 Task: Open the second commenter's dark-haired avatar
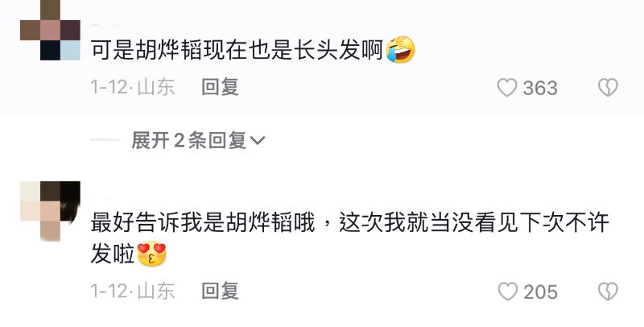coord(50,211)
